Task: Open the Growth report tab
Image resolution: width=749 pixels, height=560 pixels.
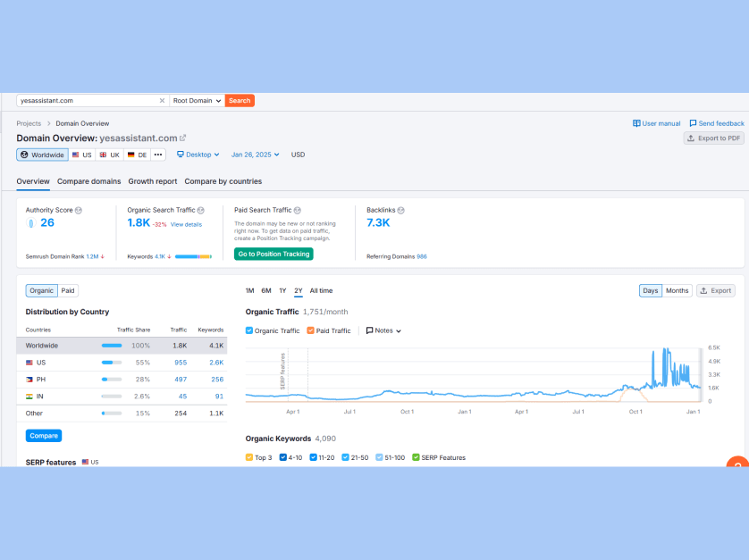Action: pos(152,181)
